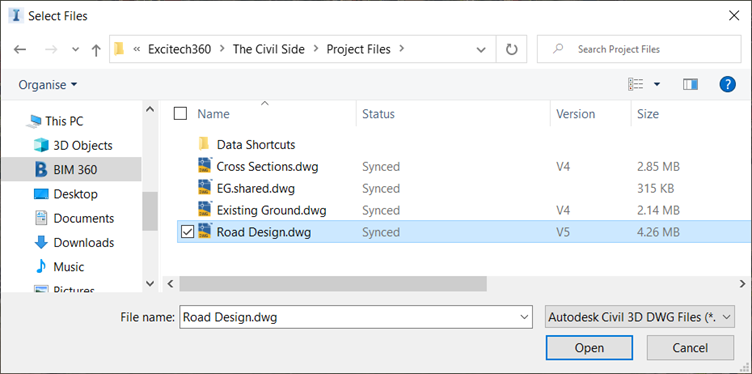Image resolution: width=752 pixels, height=374 pixels.
Task: Expand the Organise menu
Action: tap(47, 85)
